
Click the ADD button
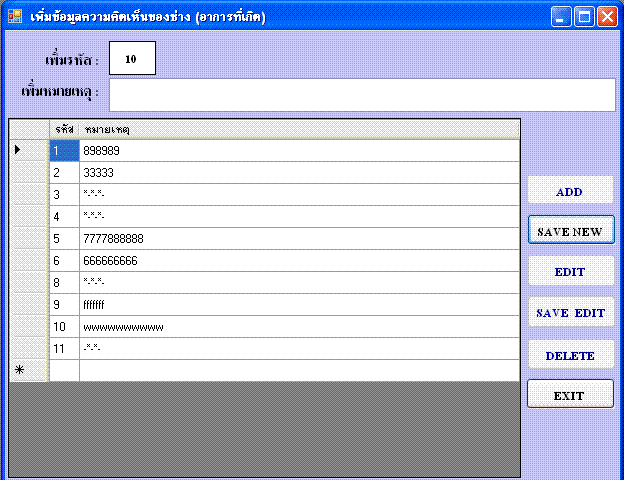[x=570, y=191]
